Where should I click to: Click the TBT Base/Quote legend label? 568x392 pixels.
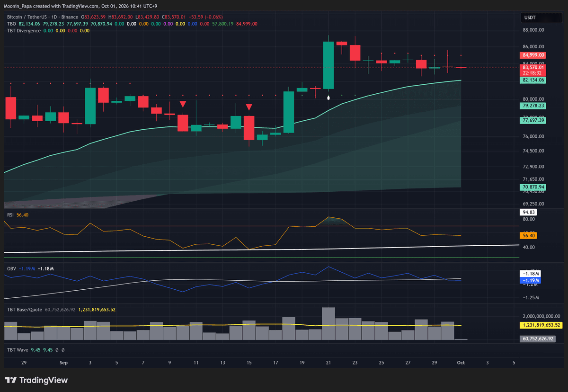pyautogui.click(x=25, y=310)
